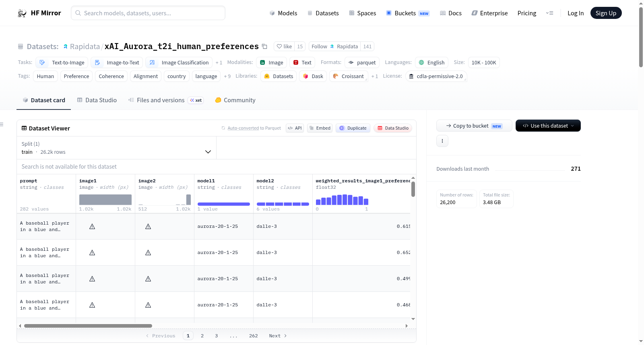The image size is (644, 345).
Task: Jump to page 262 of rows
Action: coord(254,336)
